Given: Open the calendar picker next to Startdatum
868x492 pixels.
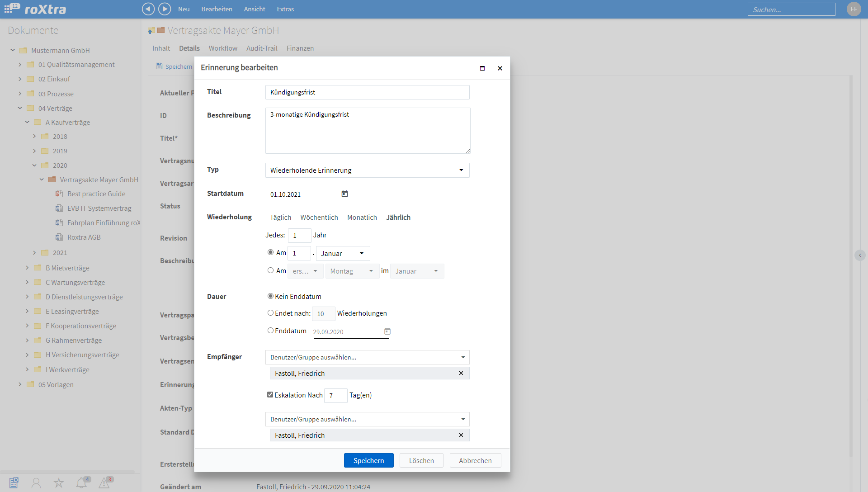Looking at the screenshot, I should 344,194.
